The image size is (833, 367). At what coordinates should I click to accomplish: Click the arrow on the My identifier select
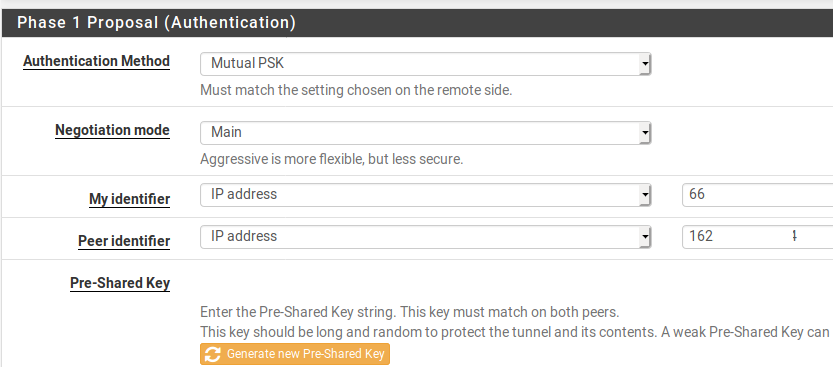[644, 195]
